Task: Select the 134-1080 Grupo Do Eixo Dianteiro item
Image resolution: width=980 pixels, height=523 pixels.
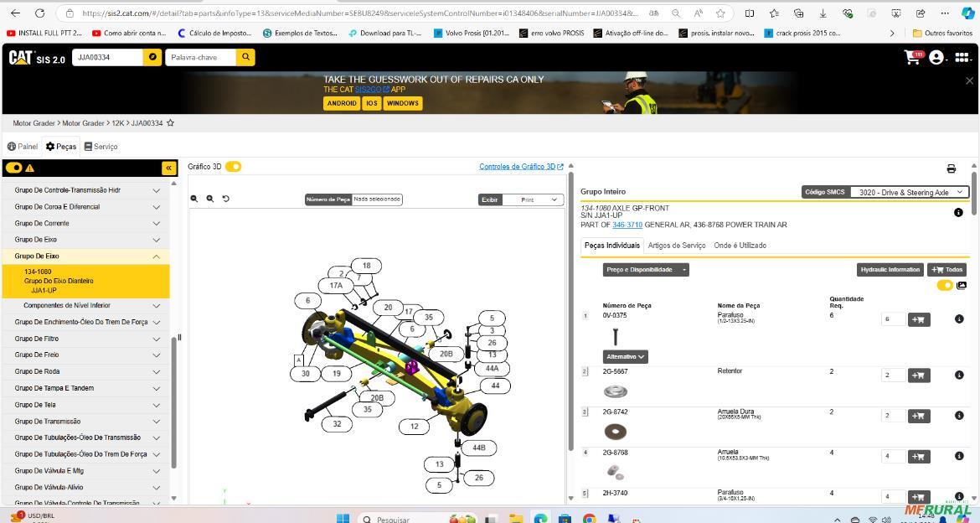Action: (x=87, y=281)
